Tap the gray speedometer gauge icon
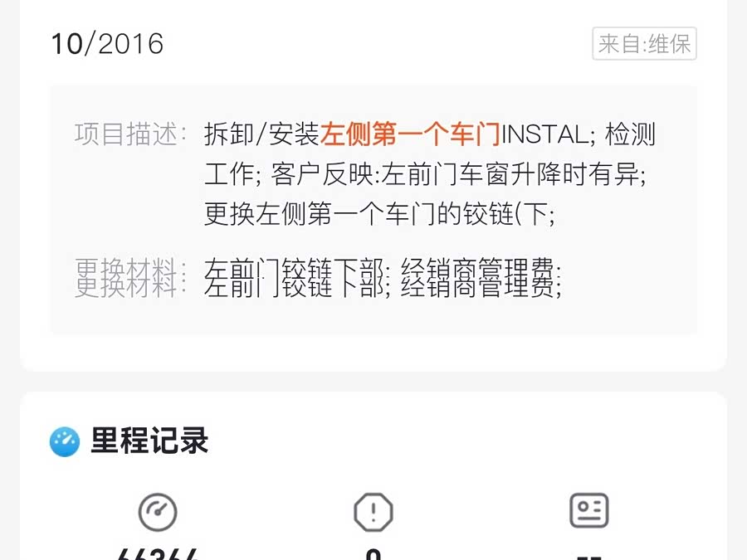The width and height of the screenshot is (747, 560). point(158,513)
